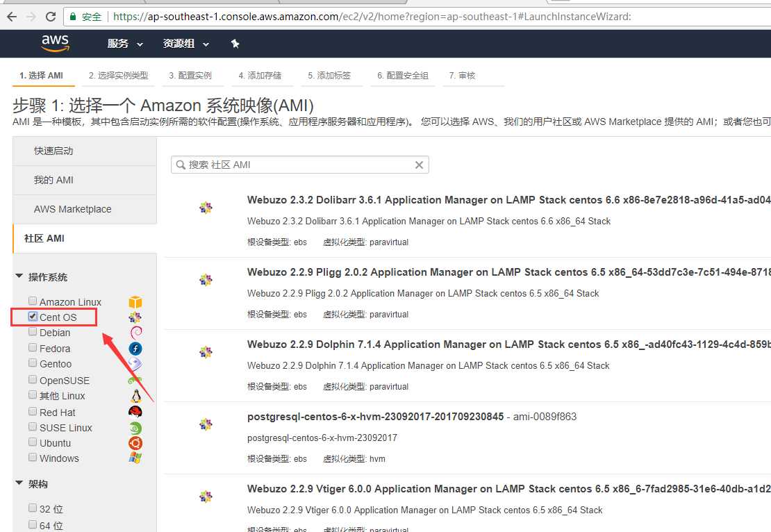Click the Webuzo 2.2.9 Vtiger AMI title
The image size is (771, 532).
[x=508, y=489]
